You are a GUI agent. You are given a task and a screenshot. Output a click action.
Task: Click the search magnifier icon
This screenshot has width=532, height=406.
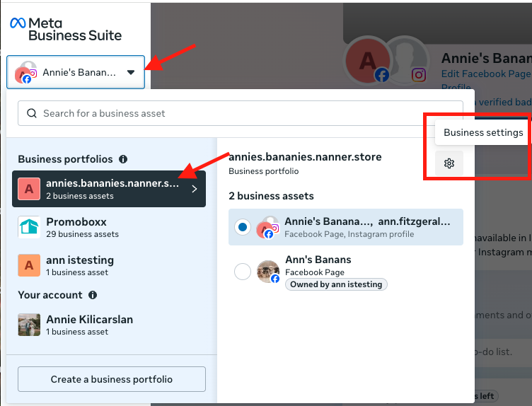[32, 113]
